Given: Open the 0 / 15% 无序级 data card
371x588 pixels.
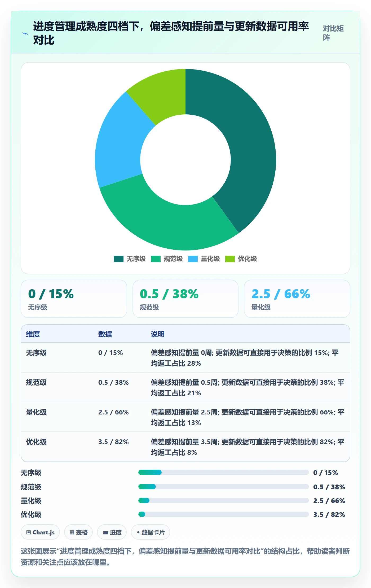Looking at the screenshot, I should pyautogui.click(x=74, y=299).
